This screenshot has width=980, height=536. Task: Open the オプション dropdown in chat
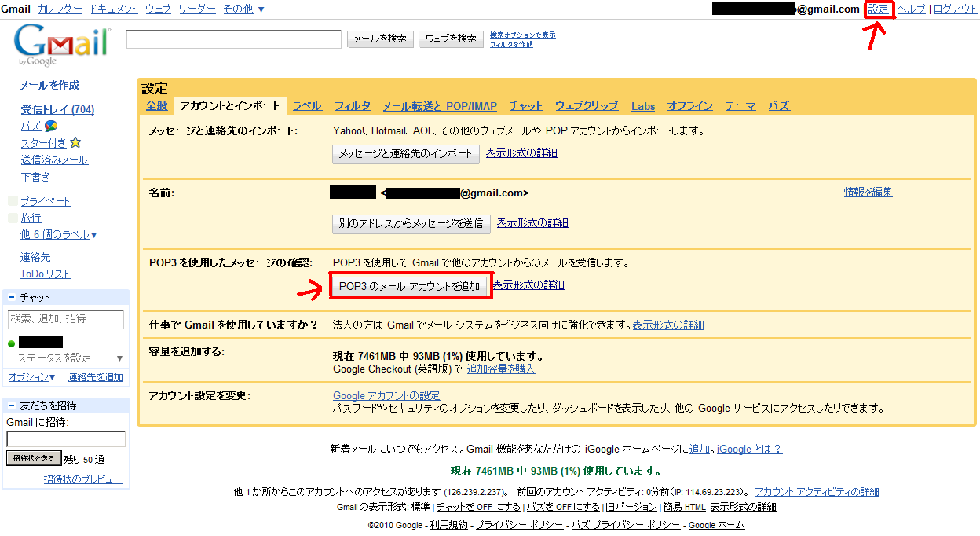pos(31,377)
